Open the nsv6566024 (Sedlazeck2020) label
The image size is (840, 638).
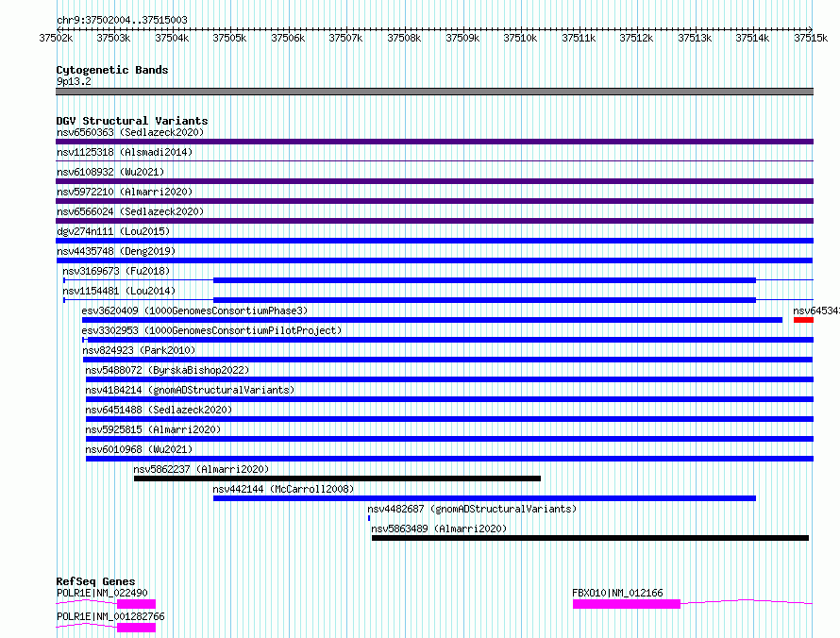[x=130, y=211]
